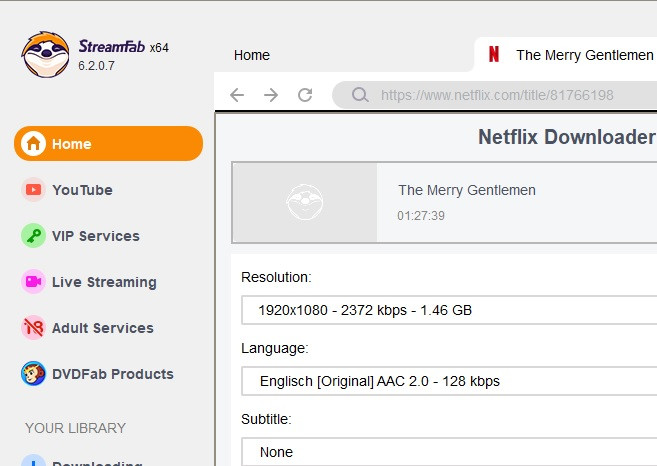This screenshot has width=657, height=466.
Task: Open YouTube section in sidebar
Action: click(82, 190)
